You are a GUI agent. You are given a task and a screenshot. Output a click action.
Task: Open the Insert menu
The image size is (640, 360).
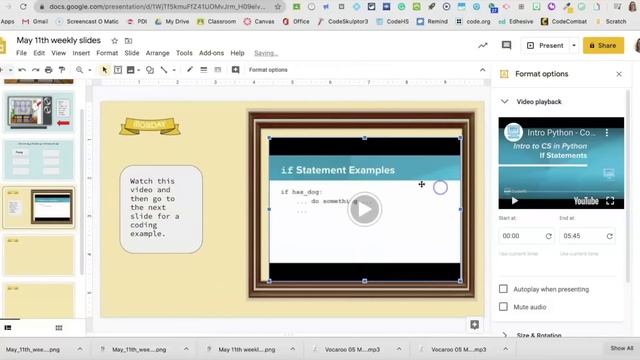tap(81, 53)
